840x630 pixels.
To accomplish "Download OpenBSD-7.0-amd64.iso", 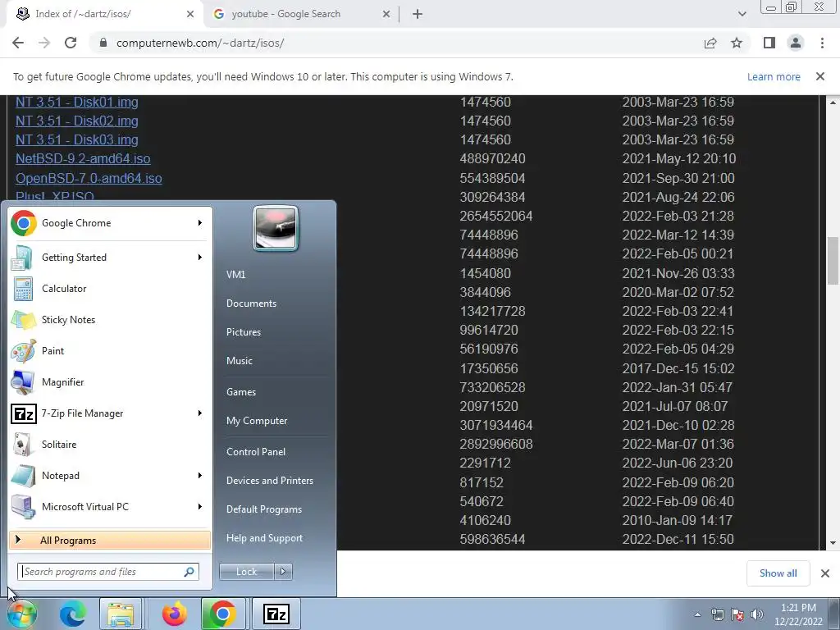I will pos(89,178).
